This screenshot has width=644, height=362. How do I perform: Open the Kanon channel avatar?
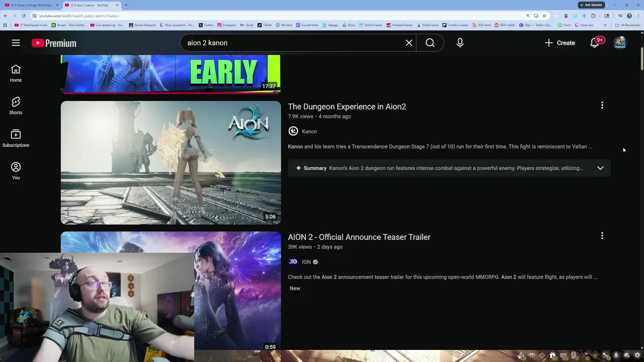293,131
